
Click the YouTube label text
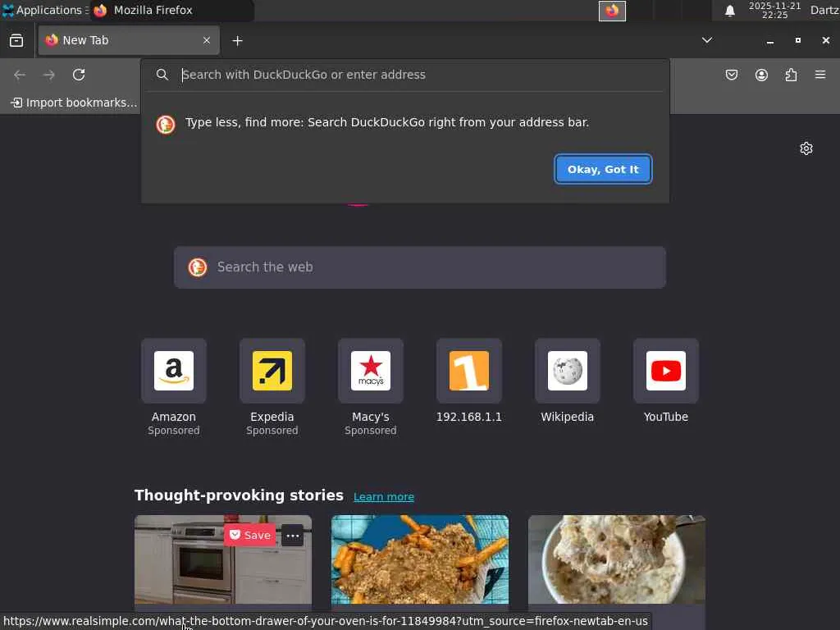tap(666, 417)
